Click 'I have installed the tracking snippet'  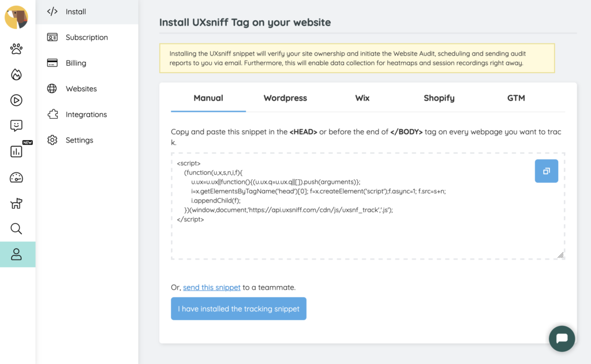pyautogui.click(x=238, y=309)
